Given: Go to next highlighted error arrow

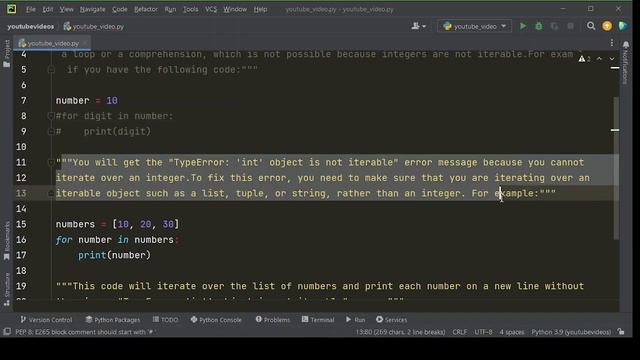Looking at the screenshot, I should tap(611, 59).
